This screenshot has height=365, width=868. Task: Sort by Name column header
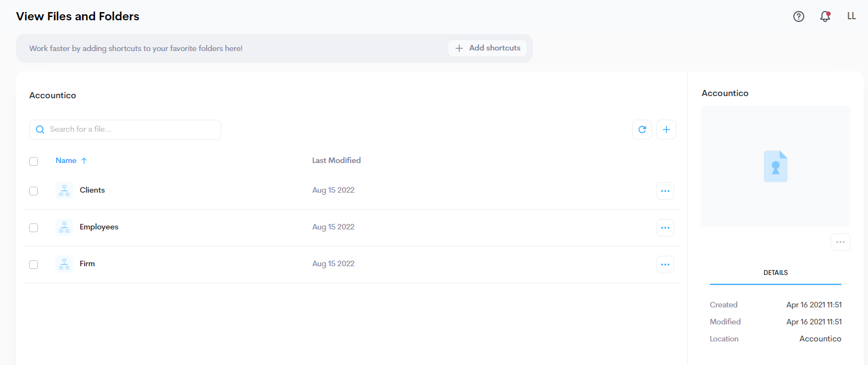coord(66,161)
